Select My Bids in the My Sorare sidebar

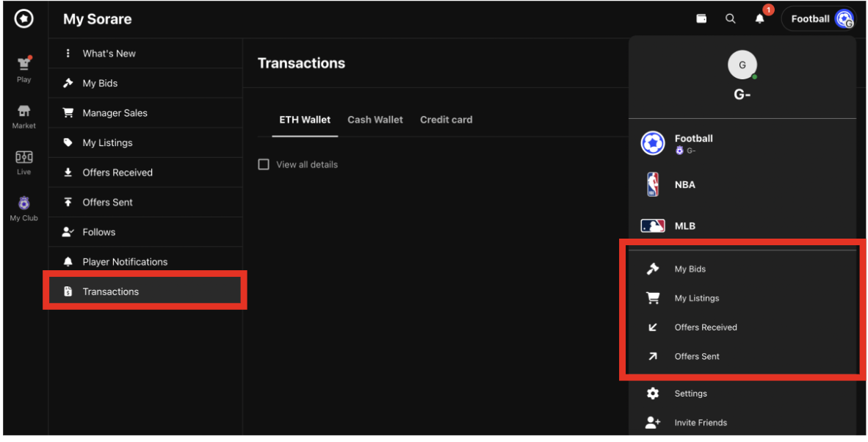tap(145, 83)
